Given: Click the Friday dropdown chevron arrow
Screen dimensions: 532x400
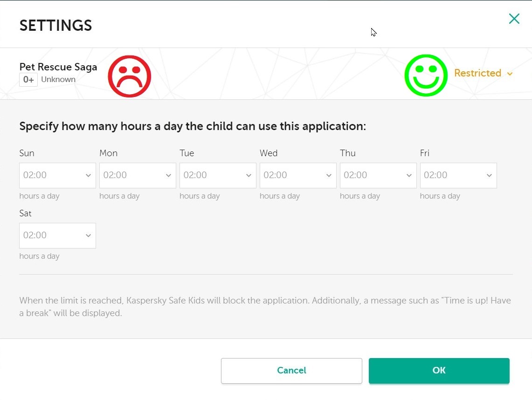Looking at the screenshot, I should [x=489, y=176].
